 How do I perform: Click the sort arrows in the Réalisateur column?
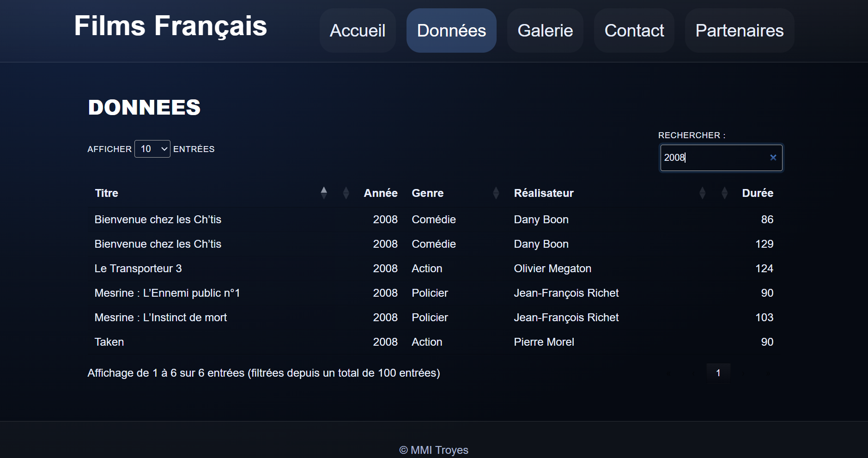(x=702, y=193)
